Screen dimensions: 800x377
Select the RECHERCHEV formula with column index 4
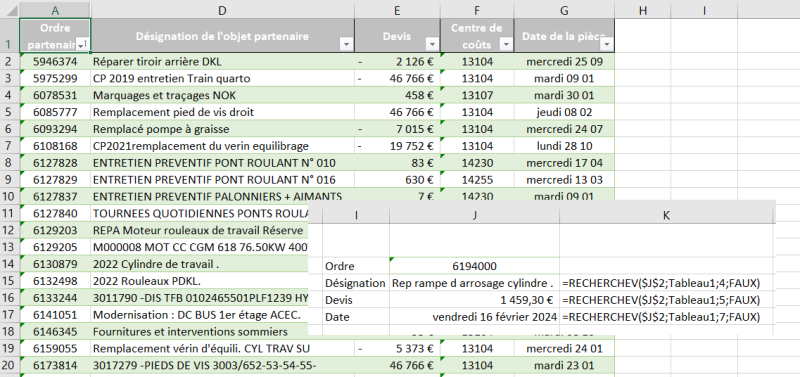tap(667, 283)
